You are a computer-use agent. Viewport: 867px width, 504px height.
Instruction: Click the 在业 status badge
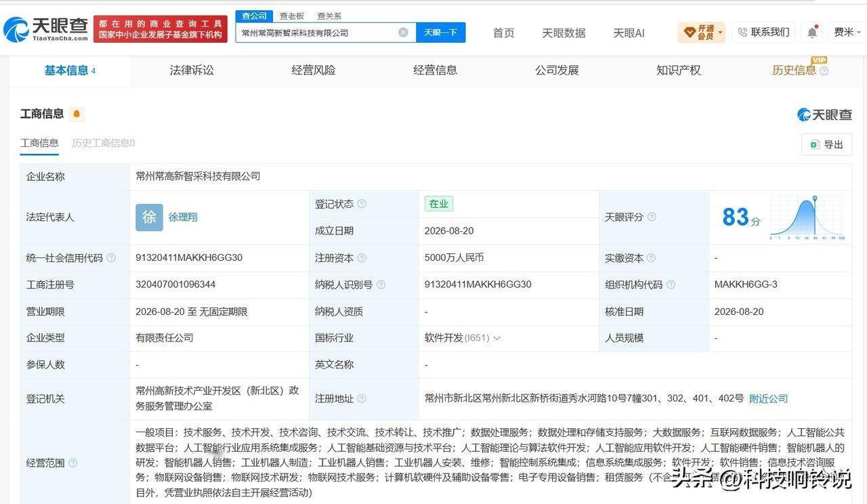(x=438, y=204)
